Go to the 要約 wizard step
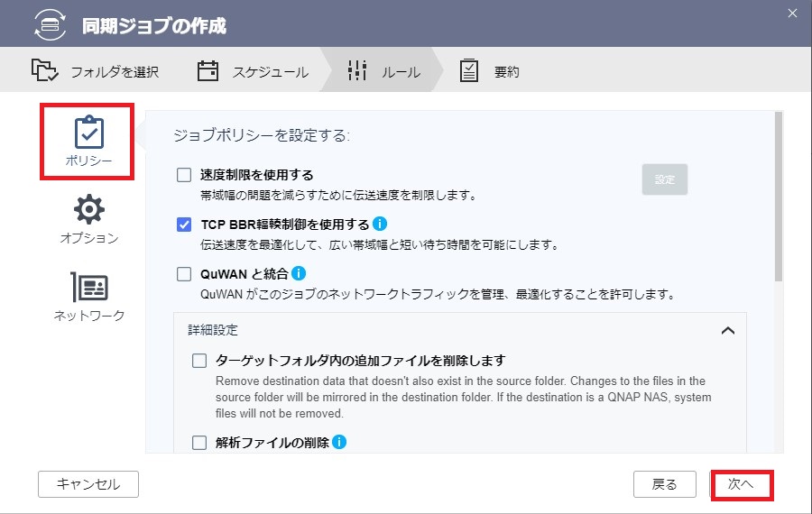The height and width of the screenshot is (514, 812). coord(490,71)
